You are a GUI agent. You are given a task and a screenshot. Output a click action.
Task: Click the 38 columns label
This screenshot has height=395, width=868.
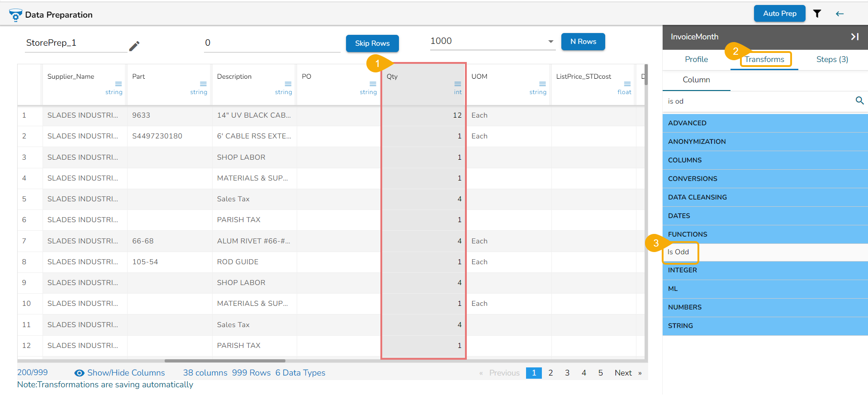tap(205, 373)
